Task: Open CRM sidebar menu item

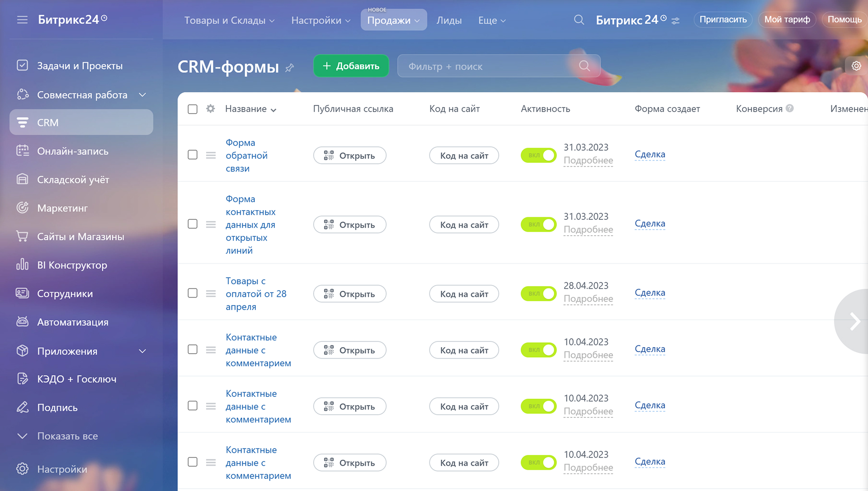Action: (x=81, y=122)
